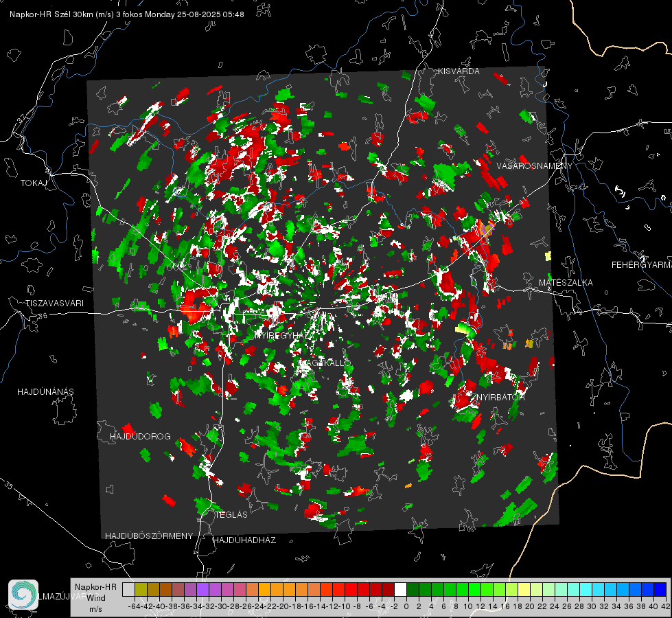Click the gray swatch at the legend start

128,589
